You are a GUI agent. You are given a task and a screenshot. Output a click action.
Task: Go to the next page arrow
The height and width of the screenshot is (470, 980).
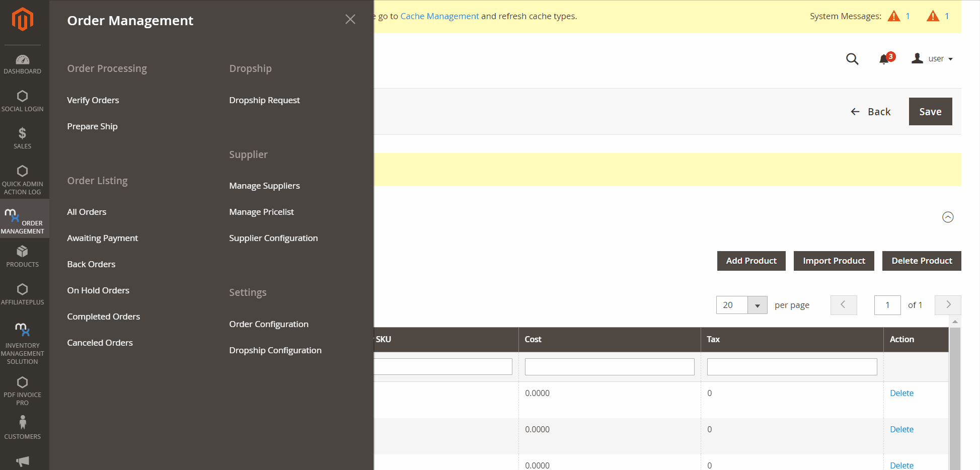(x=948, y=305)
